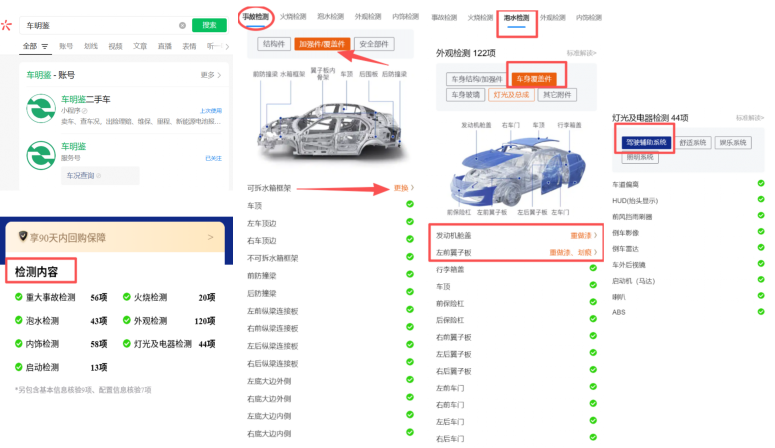Open the 更多 accounts link

pos(211,75)
